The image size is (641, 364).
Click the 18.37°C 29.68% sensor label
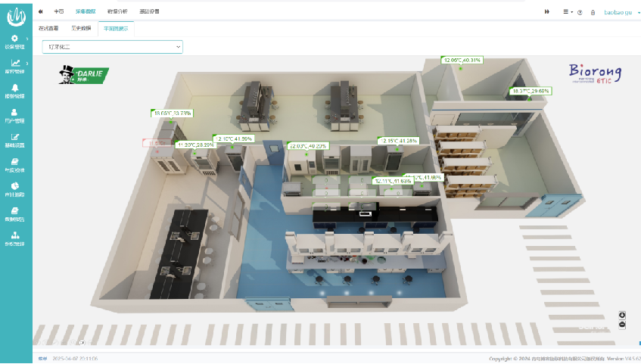(x=531, y=91)
